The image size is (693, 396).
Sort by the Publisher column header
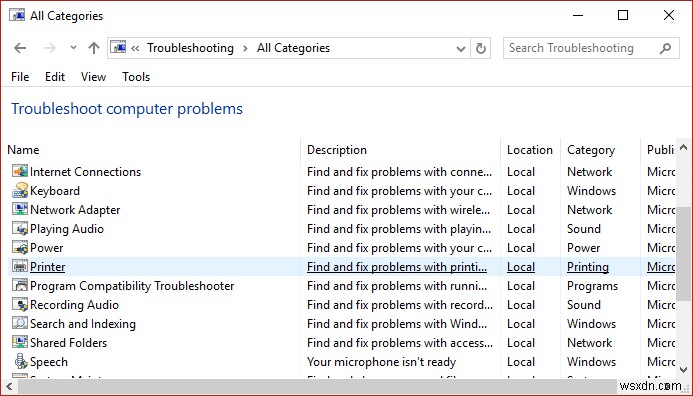(x=661, y=150)
